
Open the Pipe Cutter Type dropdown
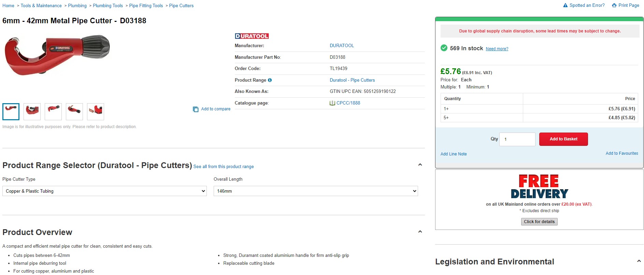[x=104, y=191]
